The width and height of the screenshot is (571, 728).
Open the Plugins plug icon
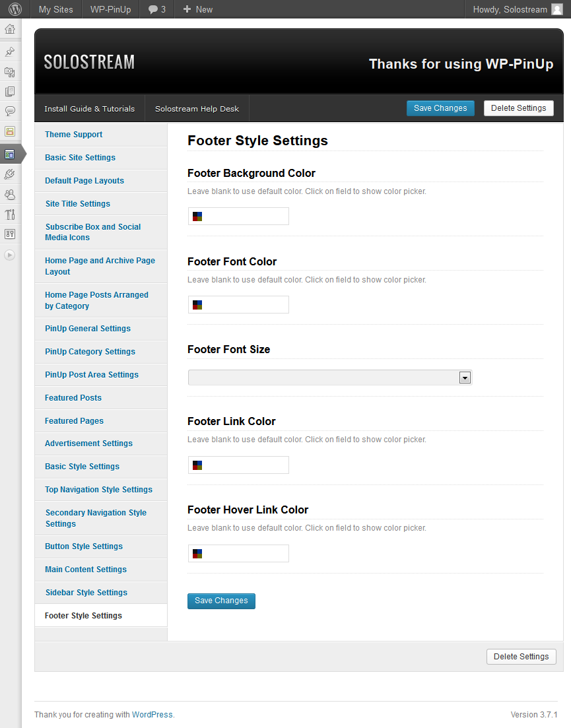(10, 174)
